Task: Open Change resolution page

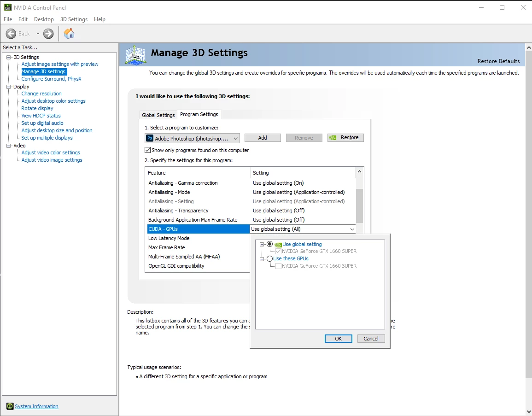Action: (x=41, y=94)
